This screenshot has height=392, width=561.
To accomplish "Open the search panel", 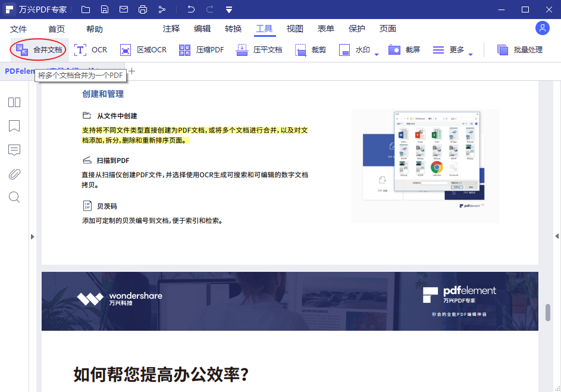I will coord(14,197).
